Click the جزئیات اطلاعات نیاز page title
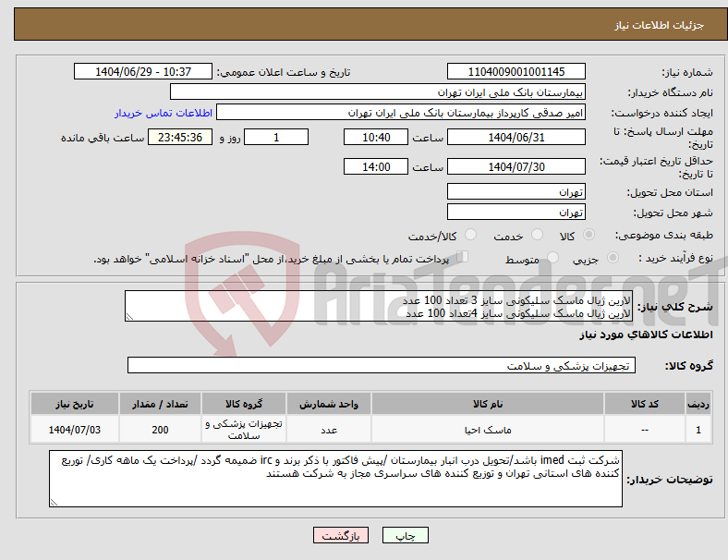This screenshot has width=728, height=560. (x=660, y=25)
